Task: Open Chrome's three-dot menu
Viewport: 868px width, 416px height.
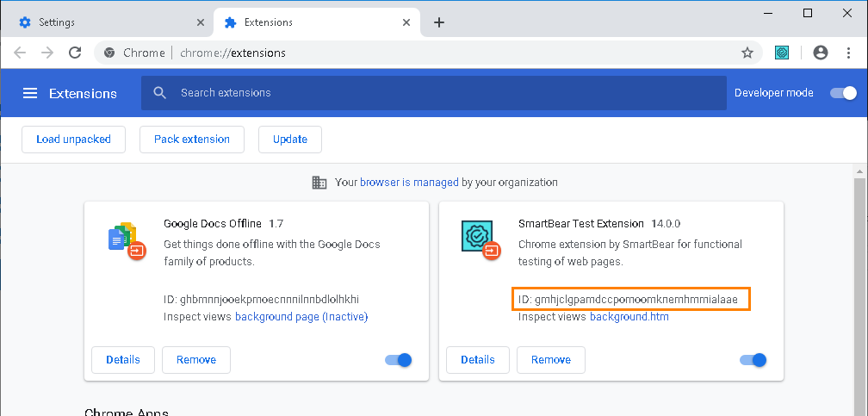Action: (x=848, y=53)
